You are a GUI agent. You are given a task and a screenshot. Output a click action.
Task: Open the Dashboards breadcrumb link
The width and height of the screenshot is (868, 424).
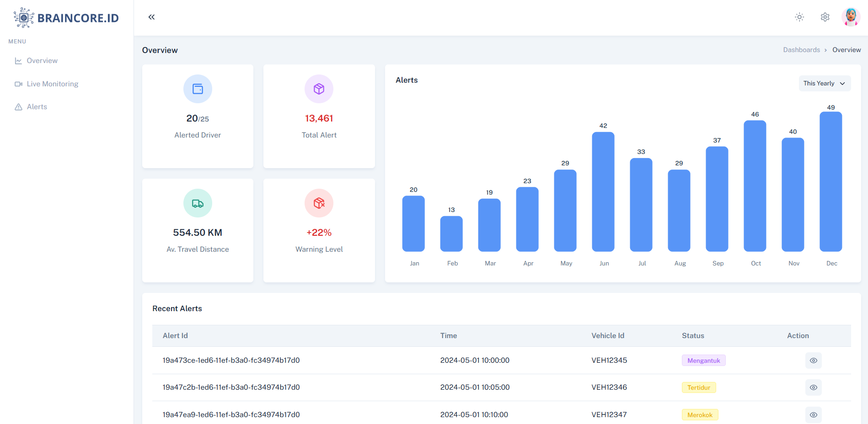pos(801,49)
